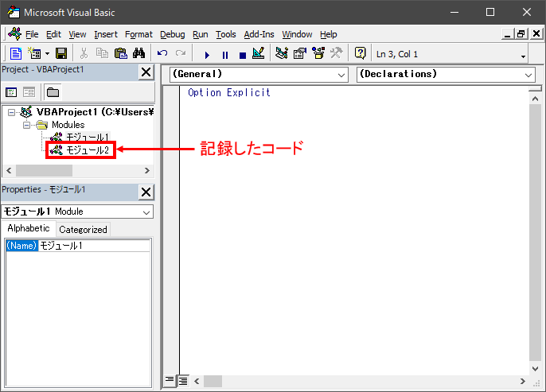The image size is (546, 392).
Task: Open the File menu
Action: tap(32, 34)
